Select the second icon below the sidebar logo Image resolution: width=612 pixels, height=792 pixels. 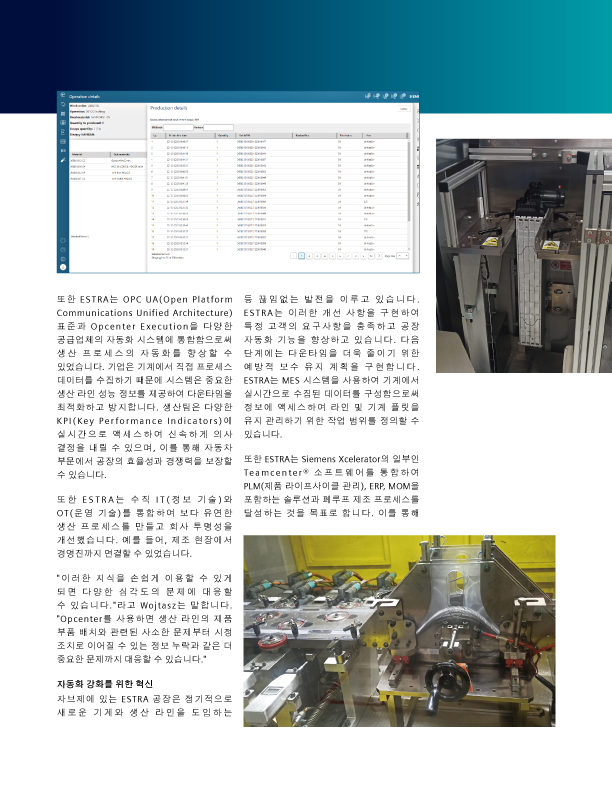click(x=63, y=114)
